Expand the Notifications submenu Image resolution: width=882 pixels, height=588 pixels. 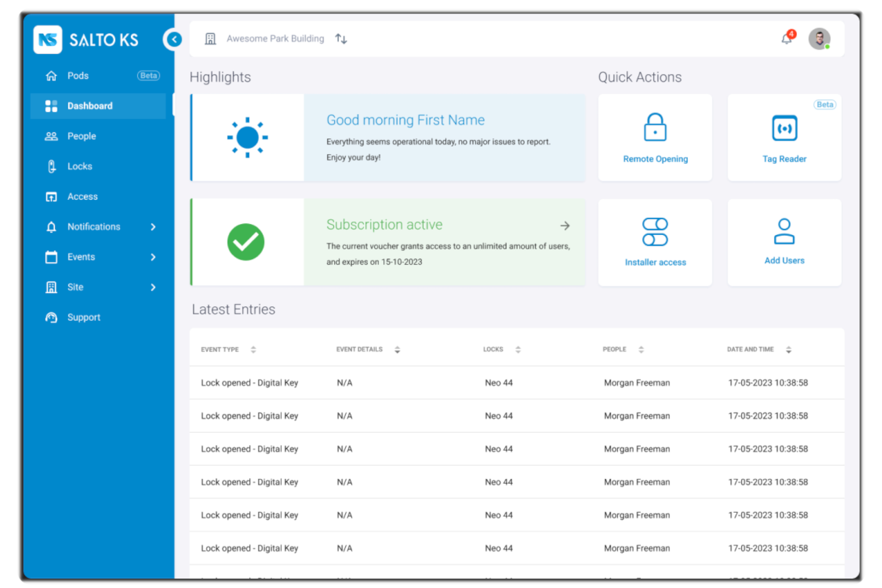(x=153, y=227)
